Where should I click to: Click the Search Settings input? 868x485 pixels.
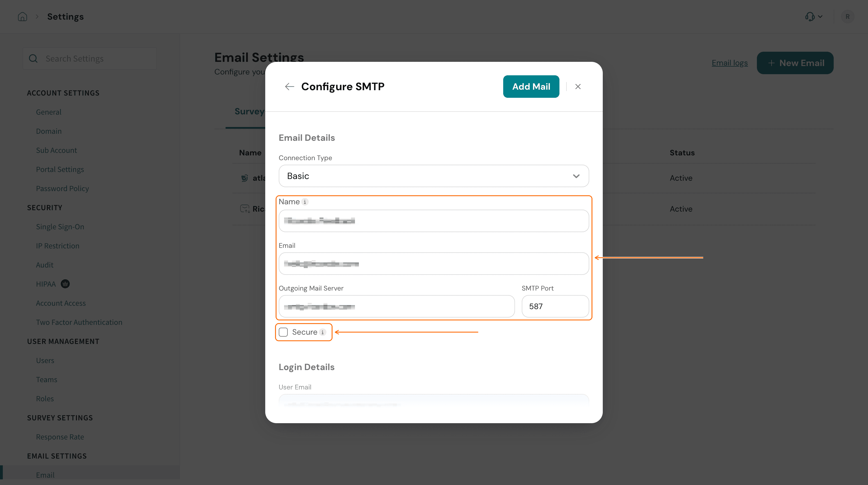(90, 58)
